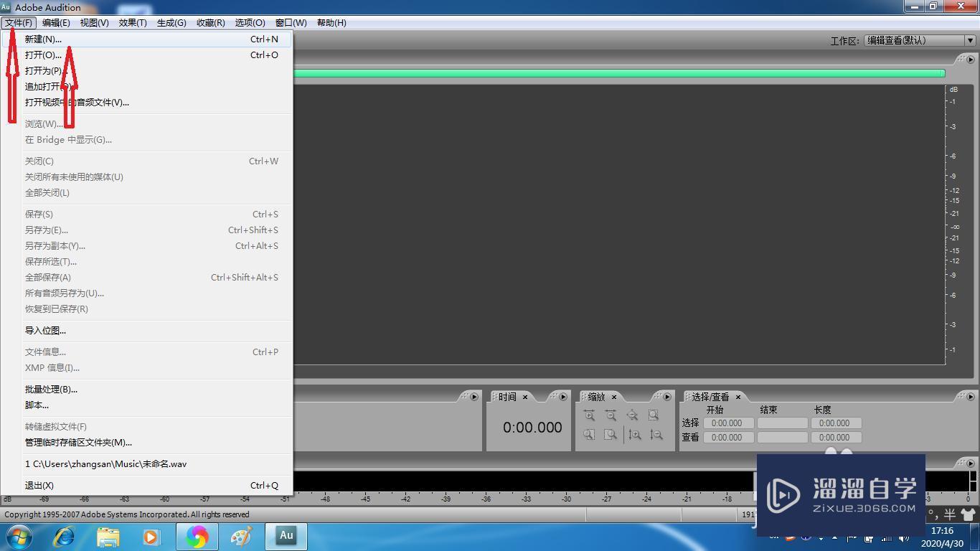Click Zoom out full both axes icon
Screen dimensions: 980x551
632,415
